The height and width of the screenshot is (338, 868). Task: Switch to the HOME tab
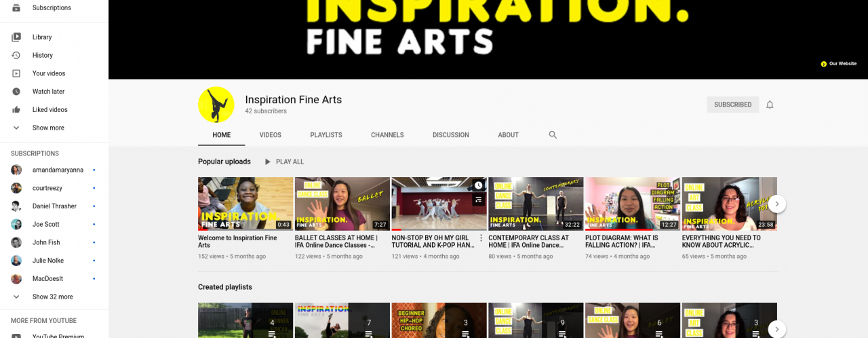pyautogui.click(x=221, y=135)
